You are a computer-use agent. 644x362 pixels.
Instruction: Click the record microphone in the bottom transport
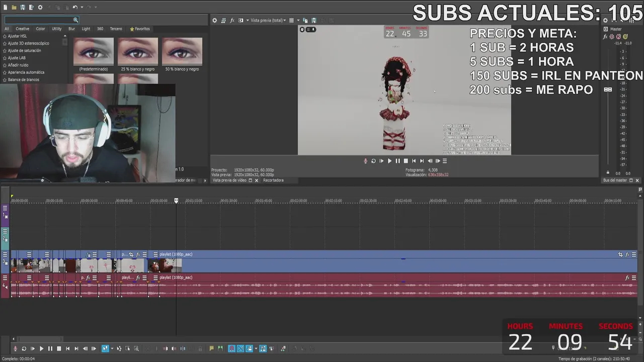(15, 348)
